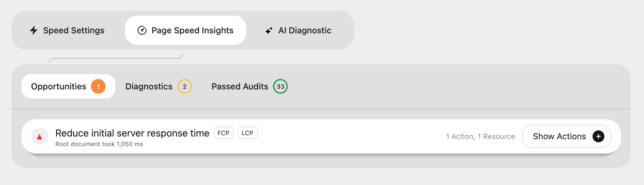The width and height of the screenshot is (644, 185).
Task: Click the LCP metric tag
Action: tap(247, 133)
